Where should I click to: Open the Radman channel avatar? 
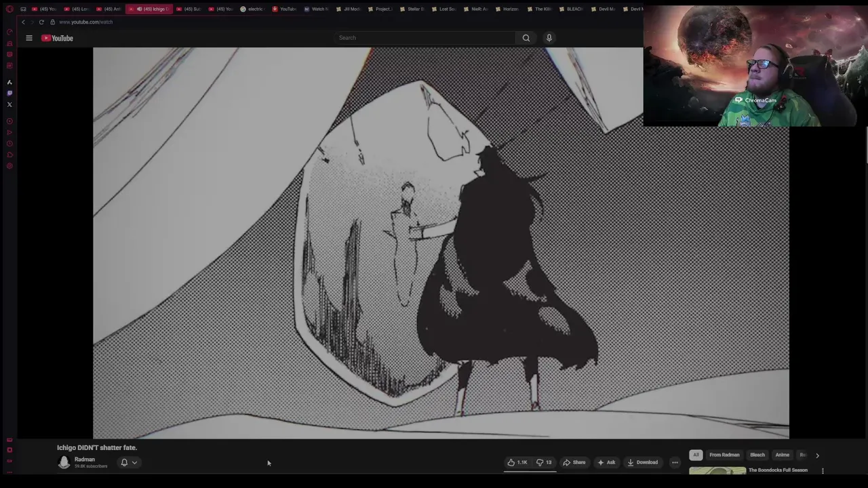64,462
